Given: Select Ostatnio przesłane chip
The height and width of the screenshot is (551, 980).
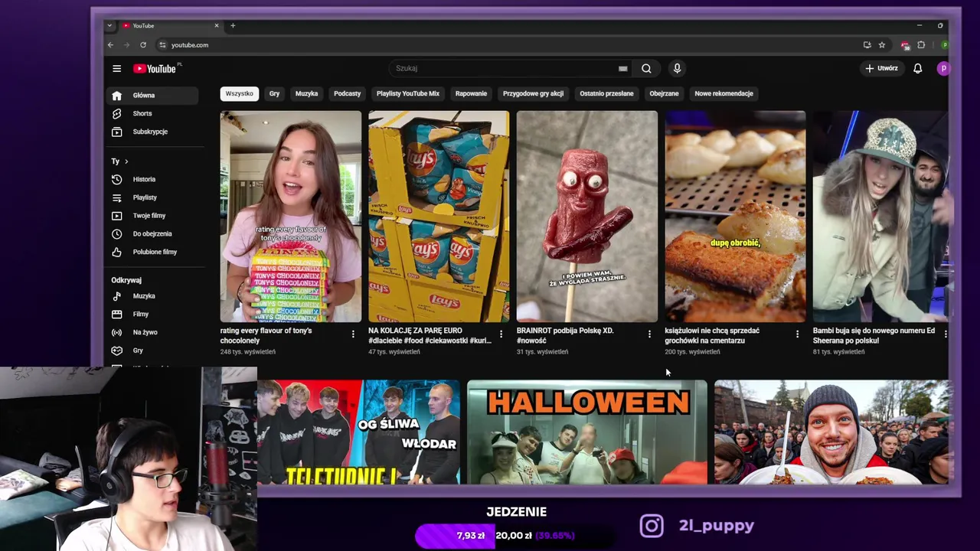Looking at the screenshot, I should pyautogui.click(x=606, y=94).
